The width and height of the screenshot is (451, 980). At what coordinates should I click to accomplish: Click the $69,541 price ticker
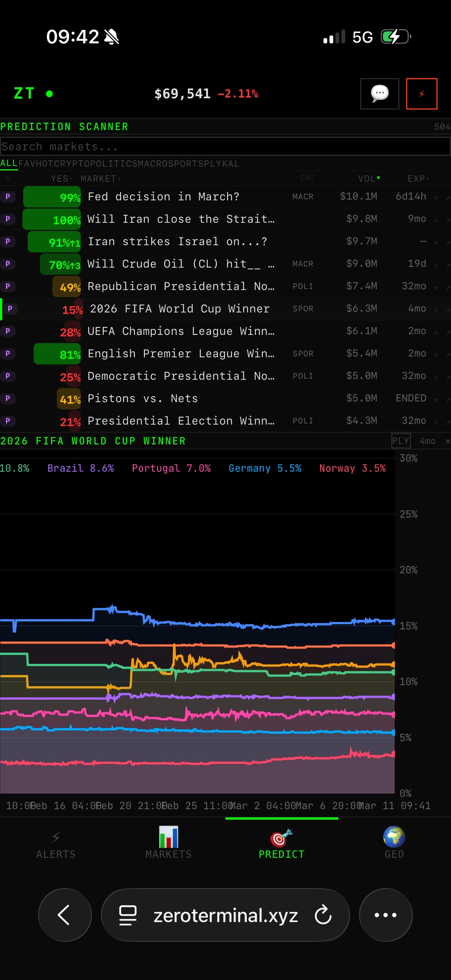[x=182, y=93]
